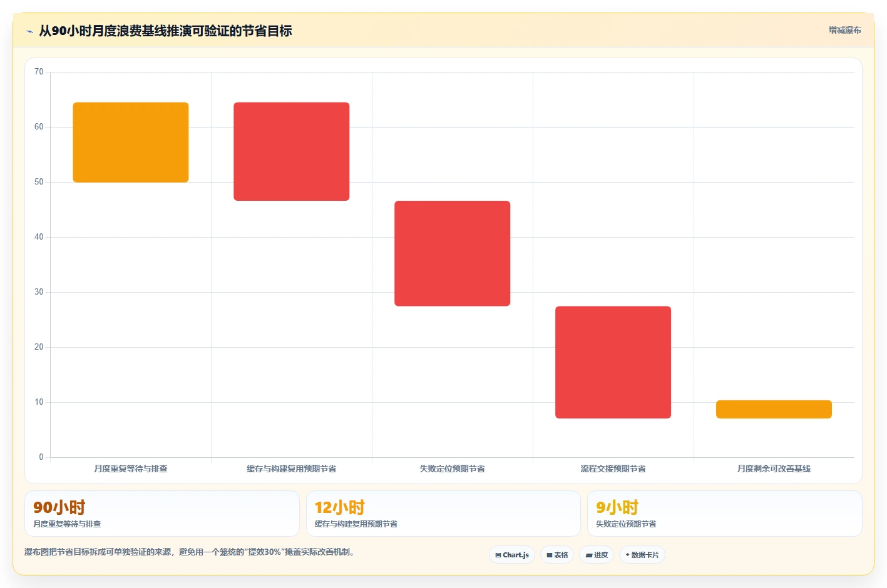Screen dimensions: 887x588
Task: Click x-axis label 失败定位预期节省
Action: (453, 469)
